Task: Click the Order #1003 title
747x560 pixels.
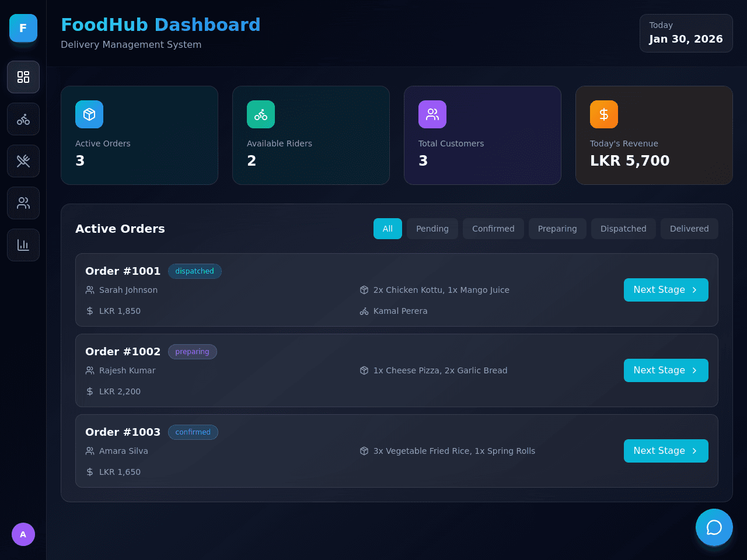Action: pos(123,432)
